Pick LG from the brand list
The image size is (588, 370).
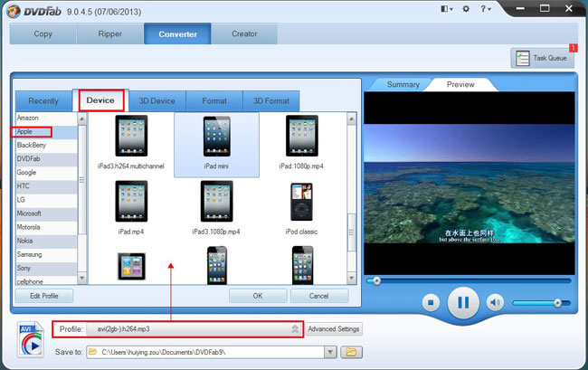(x=46, y=200)
